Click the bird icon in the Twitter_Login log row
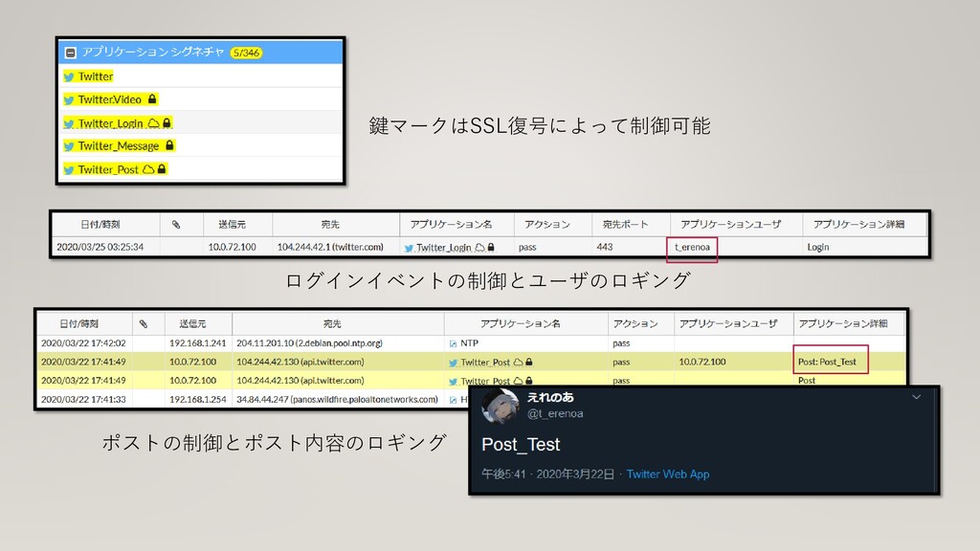Screen dimensions: 980x551 [409, 248]
